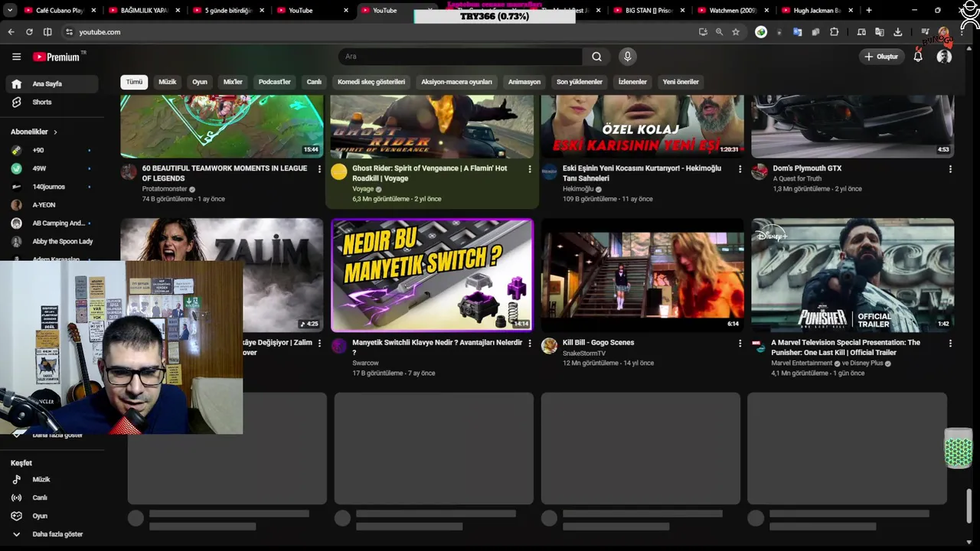Screen dimensions: 980x551
Task: Go to Ana Sayfa in sidebar
Action: click(52, 84)
